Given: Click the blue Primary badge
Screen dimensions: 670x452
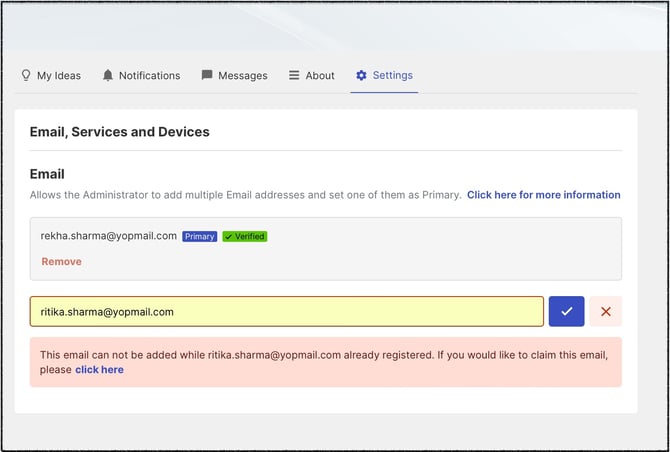Looking at the screenshot, I should [200, 236].
